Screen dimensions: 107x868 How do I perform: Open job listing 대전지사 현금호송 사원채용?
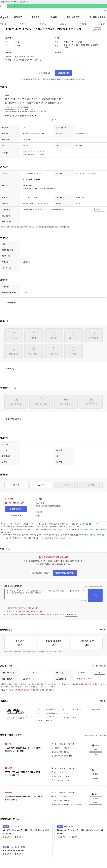23,798
